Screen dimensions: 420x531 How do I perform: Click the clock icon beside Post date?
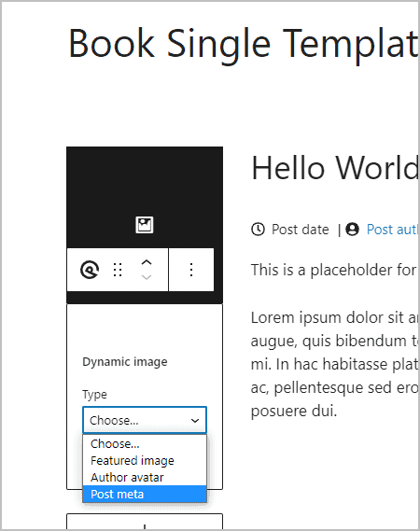click(259, 230)
